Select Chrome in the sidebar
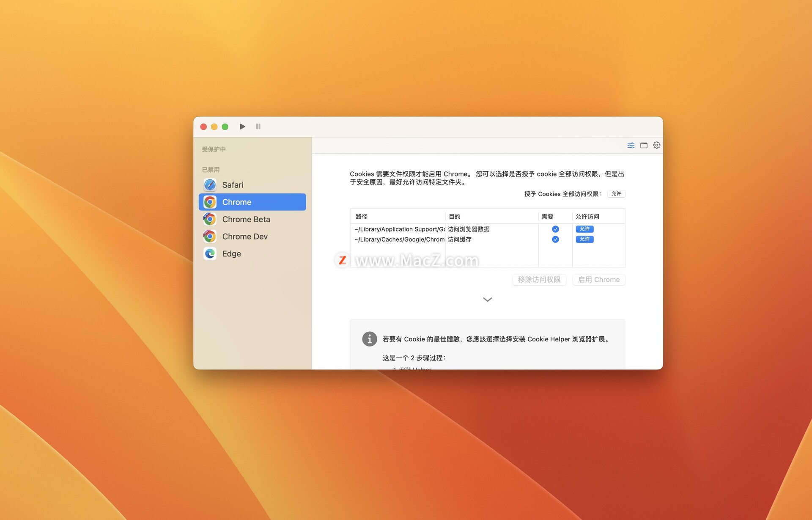 252,202
